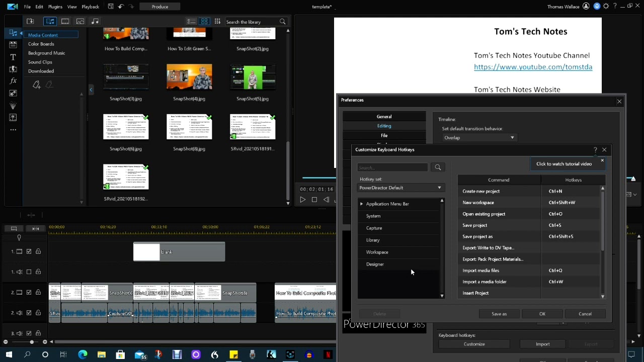The image size is (644, 362).
Task: Lock audio track 1
Action: click(38, 272)
